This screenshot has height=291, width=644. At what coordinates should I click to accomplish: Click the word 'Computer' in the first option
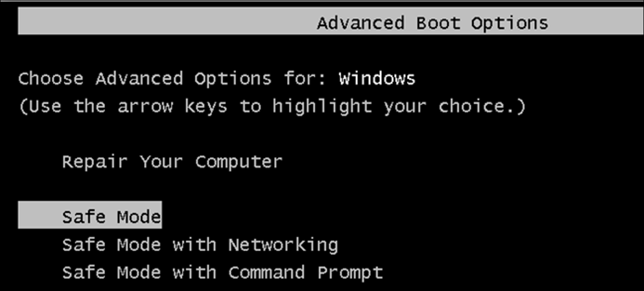[238, 162]
